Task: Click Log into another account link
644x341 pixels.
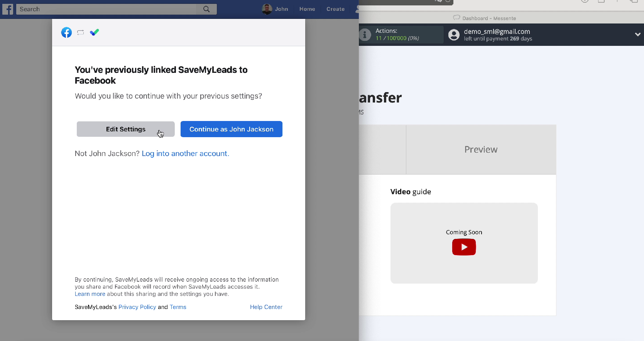Action: coord(186,153)
